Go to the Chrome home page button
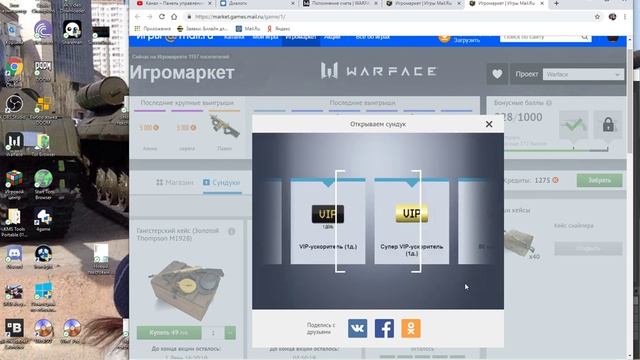This screenshot has width=640, height=360. pos(174,17)
